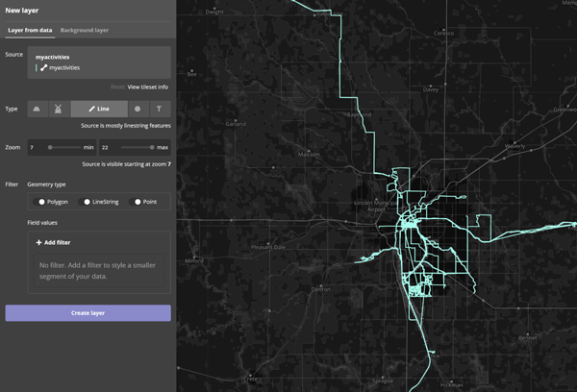Click the Reset source link

click(117, 87)
